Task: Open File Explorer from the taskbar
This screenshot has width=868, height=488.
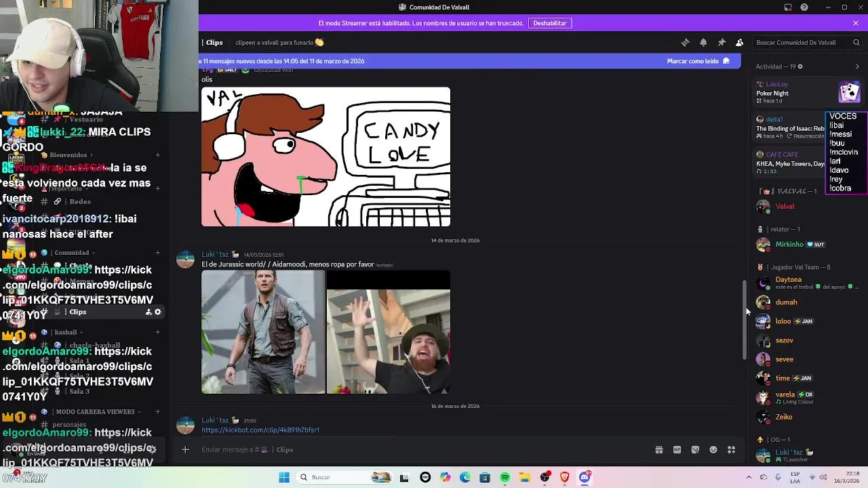Action: pyautogui.click(x=525, y=477)
